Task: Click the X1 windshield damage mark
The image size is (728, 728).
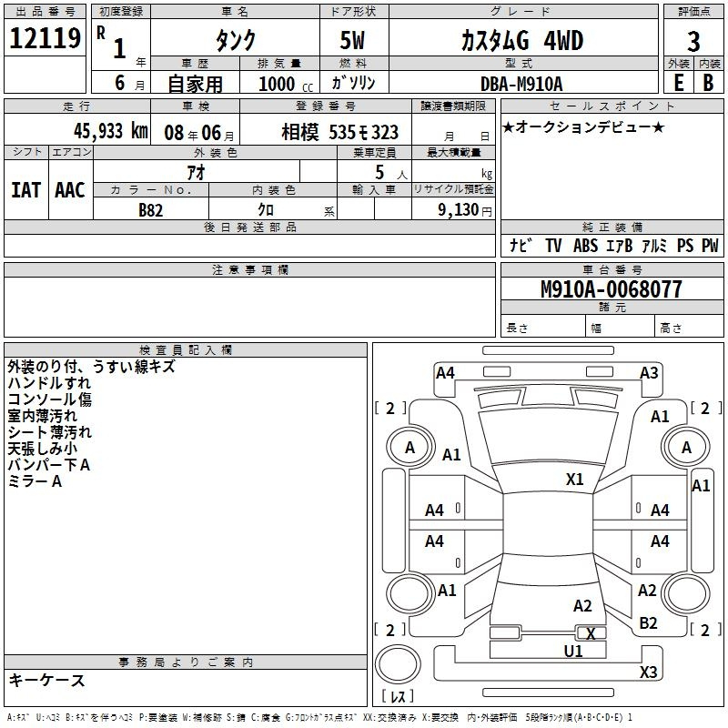Action: (x=574, y=480)
